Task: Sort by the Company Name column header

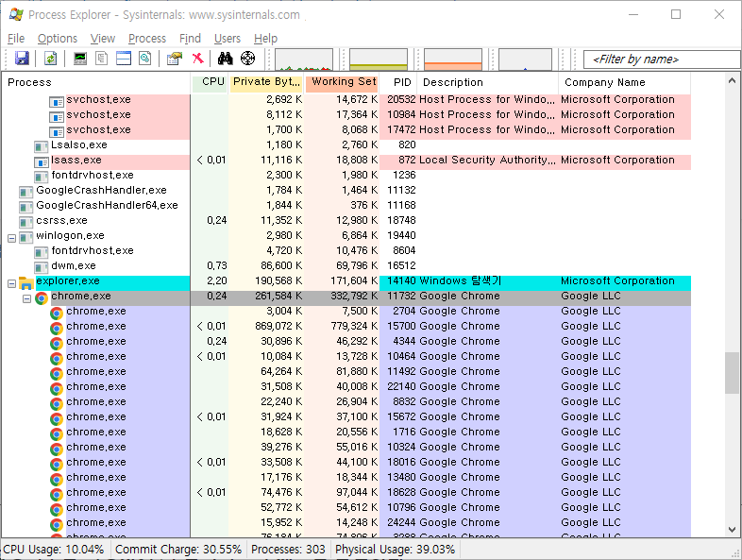Action: pos(625,82)
